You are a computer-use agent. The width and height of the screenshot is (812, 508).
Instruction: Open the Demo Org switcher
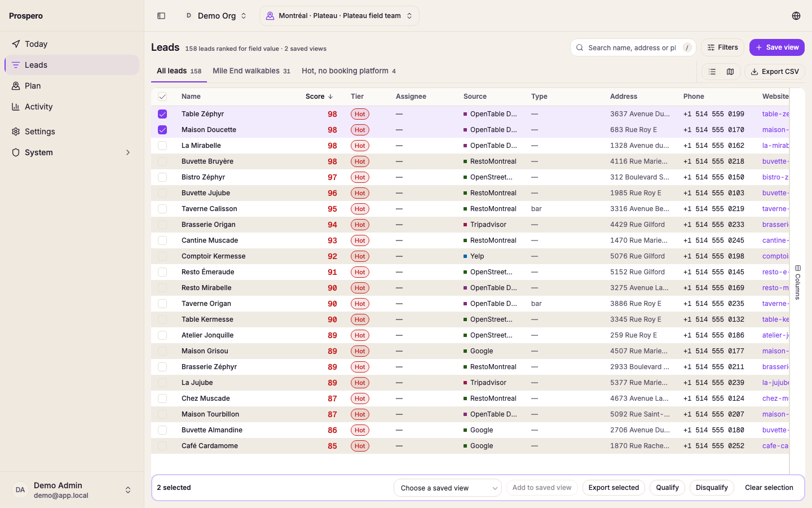coord(217,16)
